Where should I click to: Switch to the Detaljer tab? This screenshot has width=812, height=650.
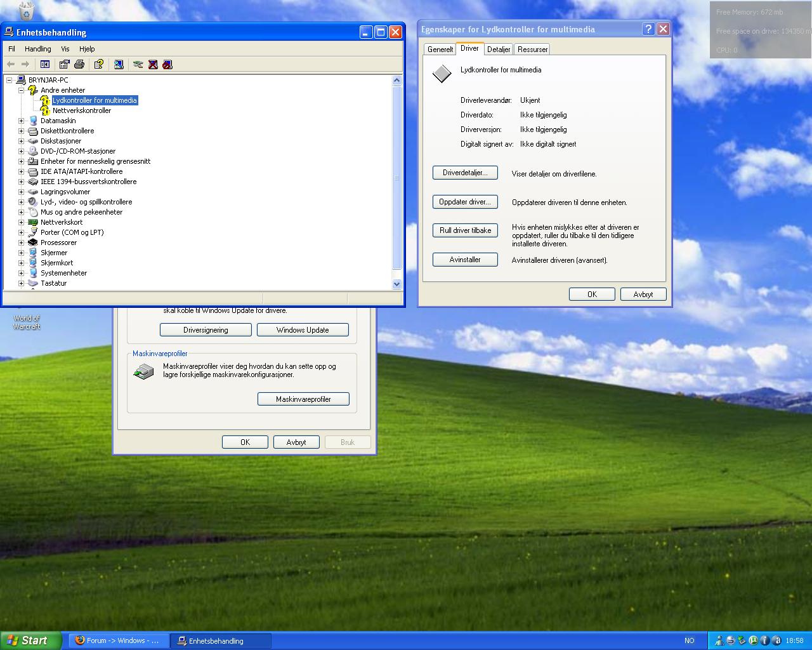click(499, 50)
